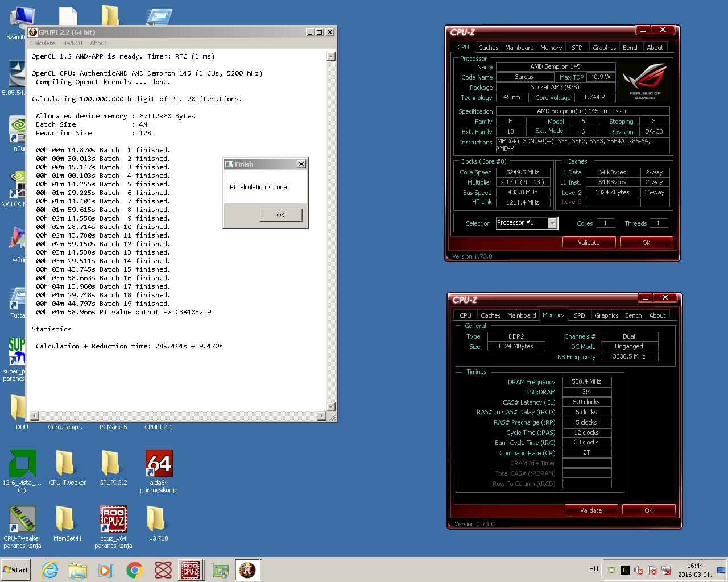This screenshot has width=728, height=582.
Task: Open About tab in upper CPU-Z window
Action: 655,48
